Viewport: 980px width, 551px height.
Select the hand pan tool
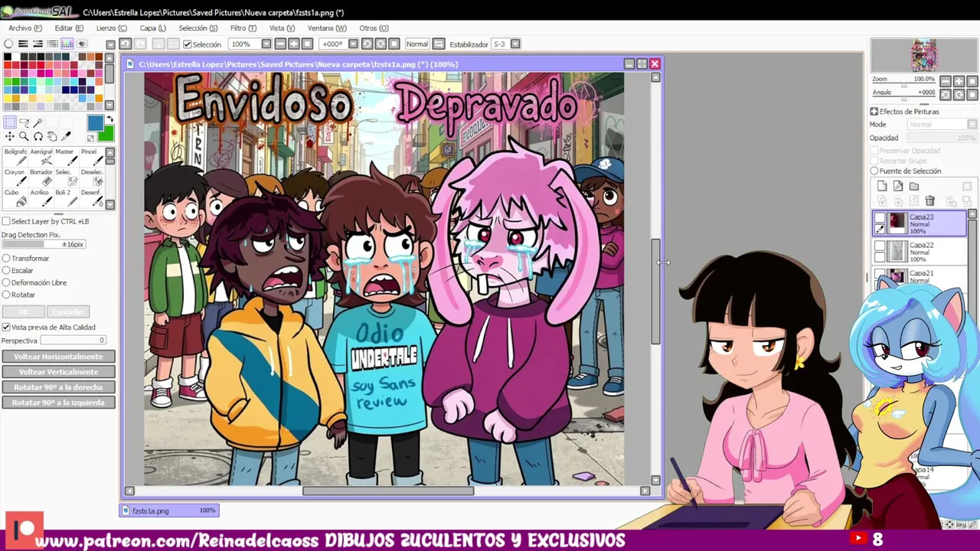(51, 136)
